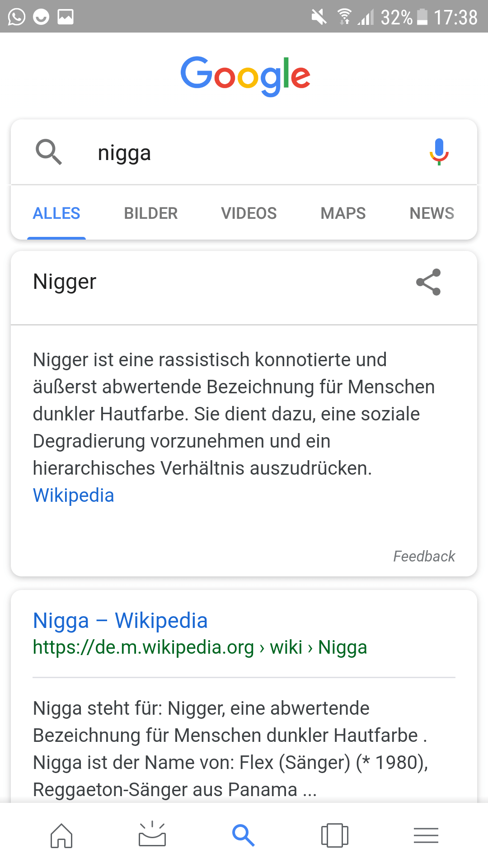Open the blue Wikipedia source link in snippet

(x=74, y=495)
